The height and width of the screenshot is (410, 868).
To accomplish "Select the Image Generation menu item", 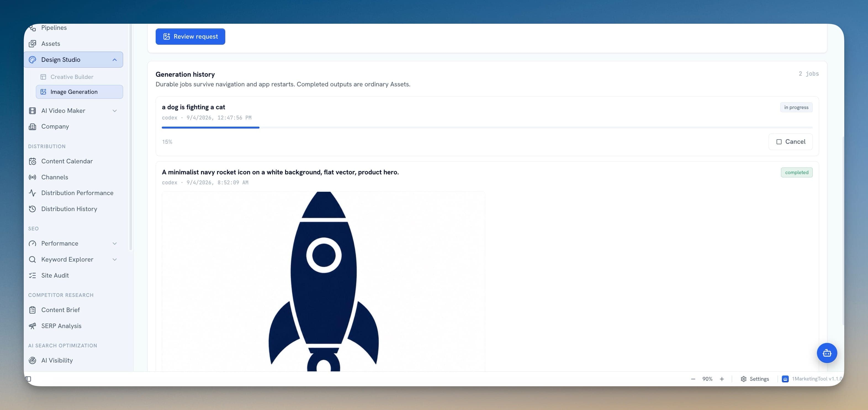I will click(x=80, y=92).
